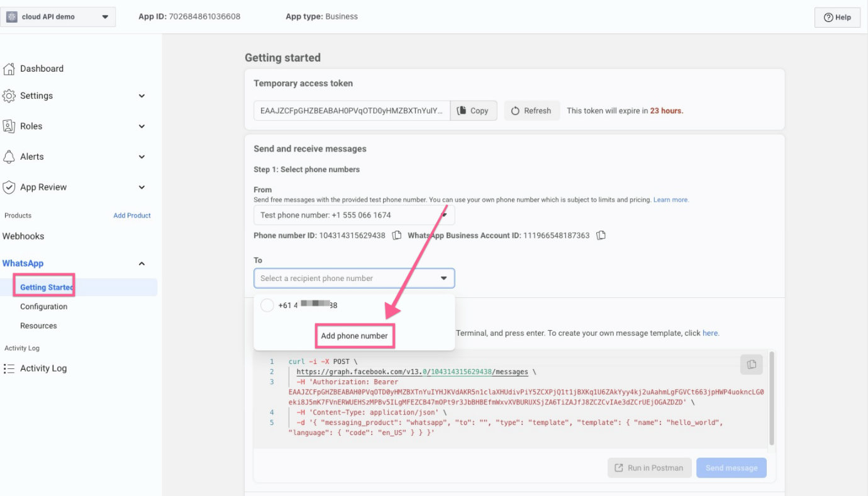Viewport: 868px width, 496px height.
Task: Collapse the WhatsApp sidebar section
Action: pos(142,263)
